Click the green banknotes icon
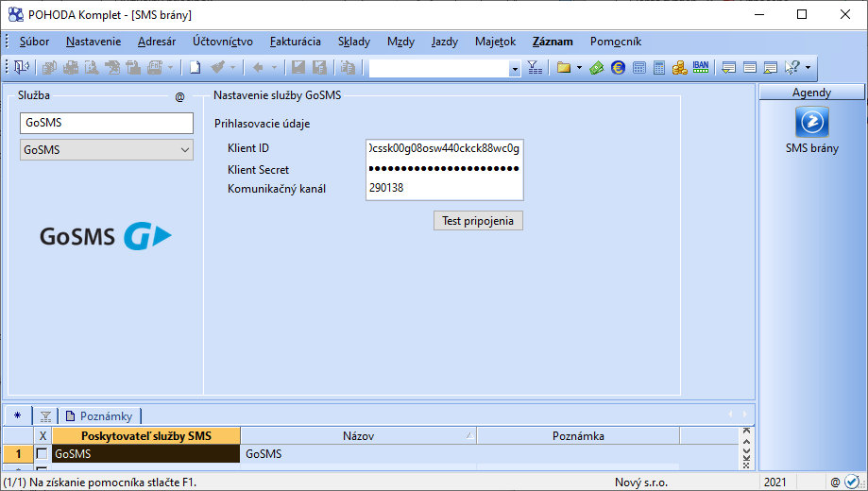Screen dimensions: 868x491 tap(596, 68)
